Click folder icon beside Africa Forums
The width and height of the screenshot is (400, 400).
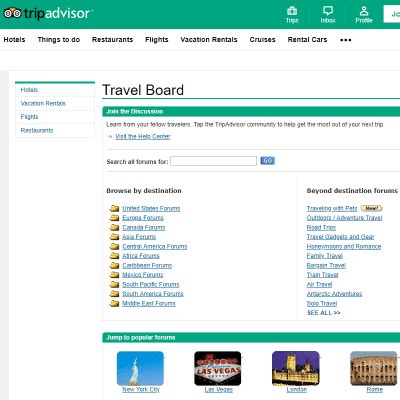114,256
